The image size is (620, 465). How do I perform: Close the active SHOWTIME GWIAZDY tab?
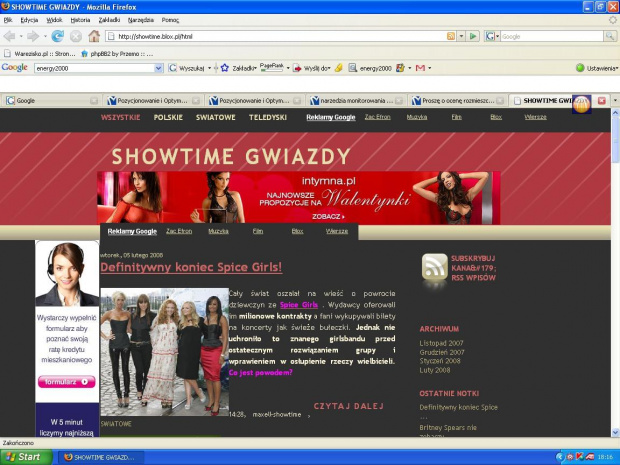[601, 100]
